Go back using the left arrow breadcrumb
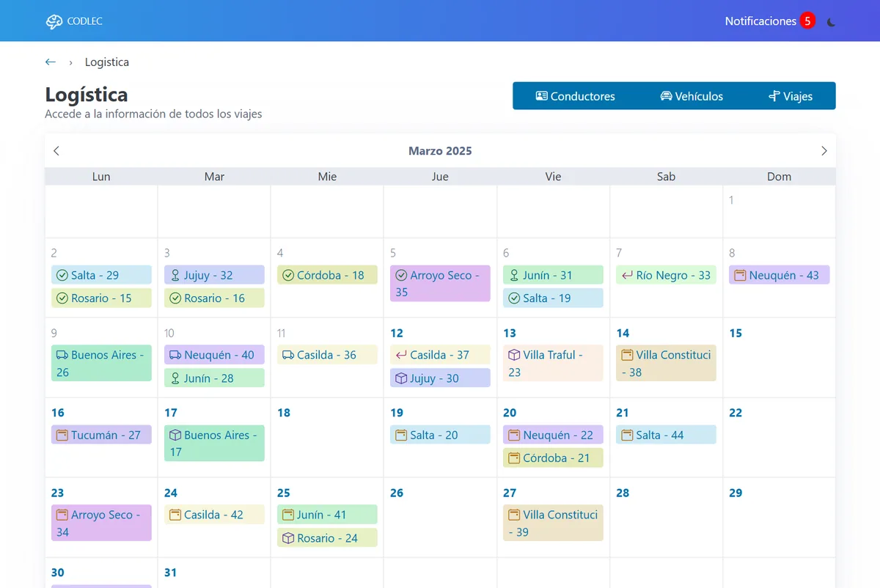The width and height of the screenshot is (880, 588). pyautogui.click(x=51, y=62)
